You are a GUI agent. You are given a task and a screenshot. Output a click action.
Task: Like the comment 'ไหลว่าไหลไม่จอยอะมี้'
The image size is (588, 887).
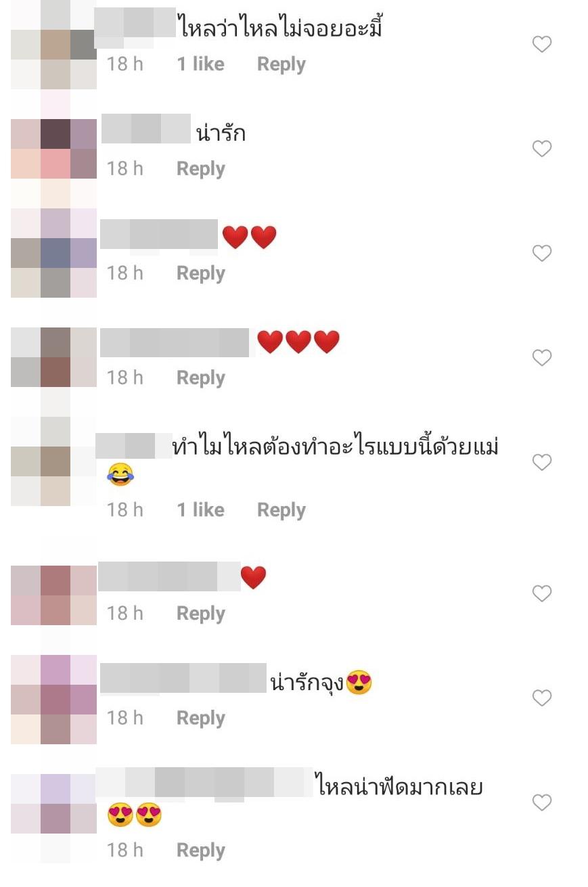[542, 45]
